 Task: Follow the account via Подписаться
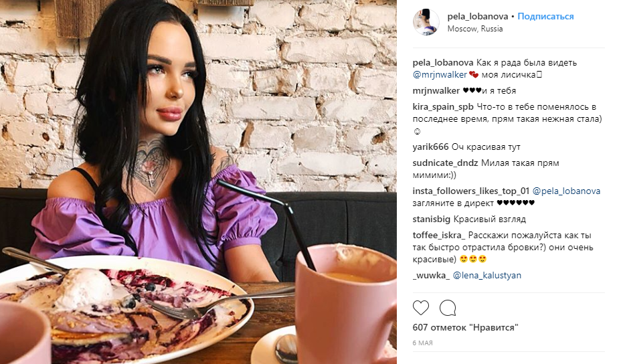click(x=545, y=17)
